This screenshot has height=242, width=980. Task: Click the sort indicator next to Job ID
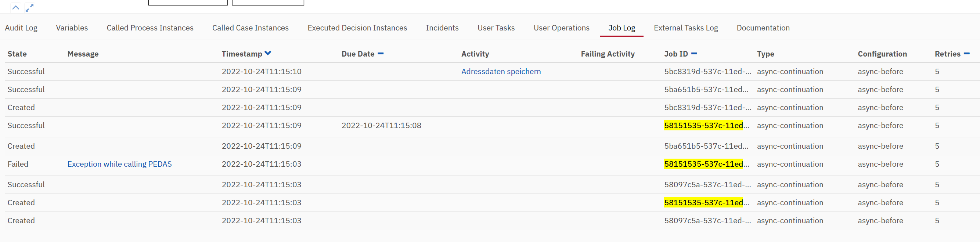(x=694, y=54)
